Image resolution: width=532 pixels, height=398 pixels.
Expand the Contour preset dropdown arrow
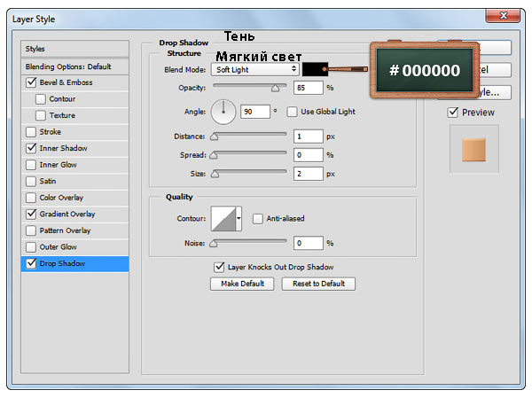tap(238, 219)
